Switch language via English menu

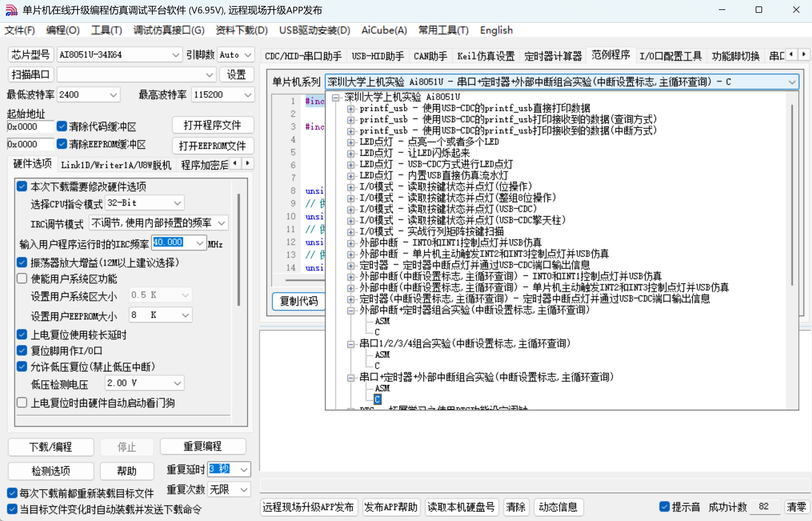point(496,30)
